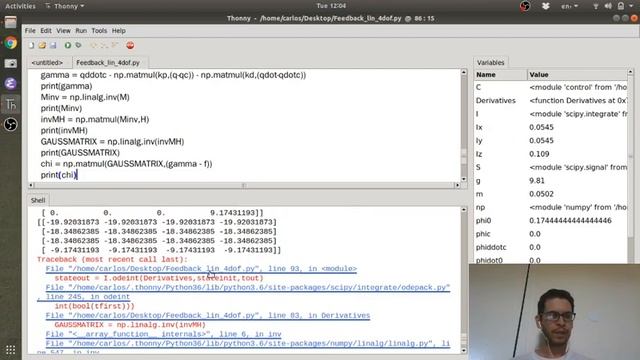Click the editor horizontal scrollbar left arrow

click(31, 185)
